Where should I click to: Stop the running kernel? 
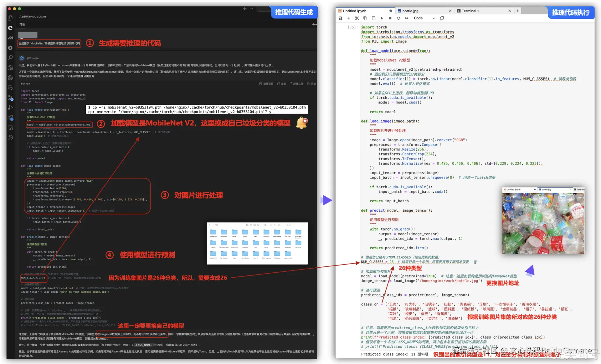tap(390, 18)
